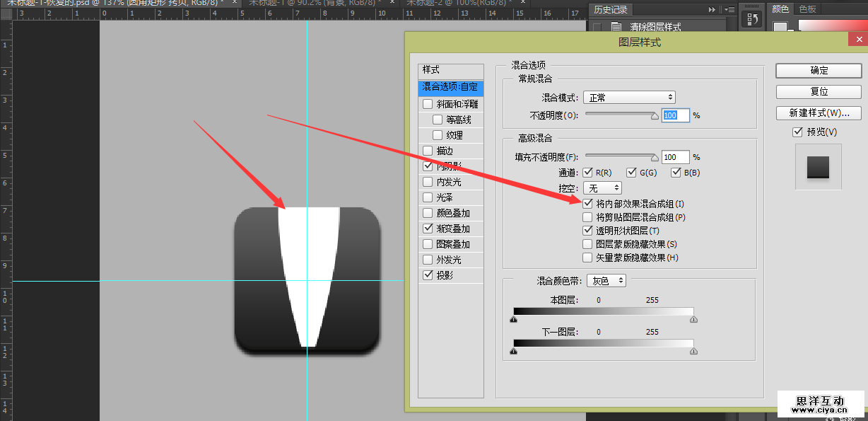Open the History panel flyout menu icon
The image size is (868, 421).
pos(729,9)
